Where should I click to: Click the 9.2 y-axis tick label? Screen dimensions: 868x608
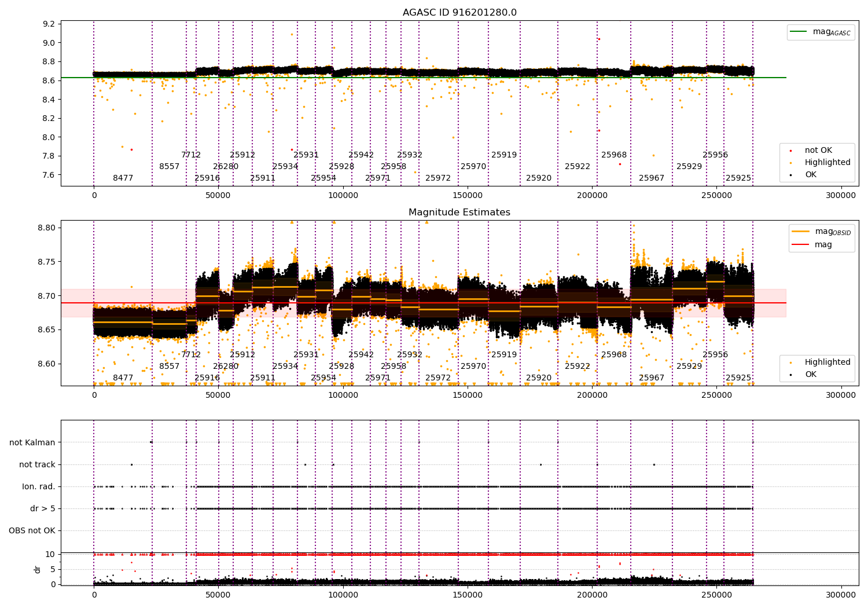tap(49, 24)
